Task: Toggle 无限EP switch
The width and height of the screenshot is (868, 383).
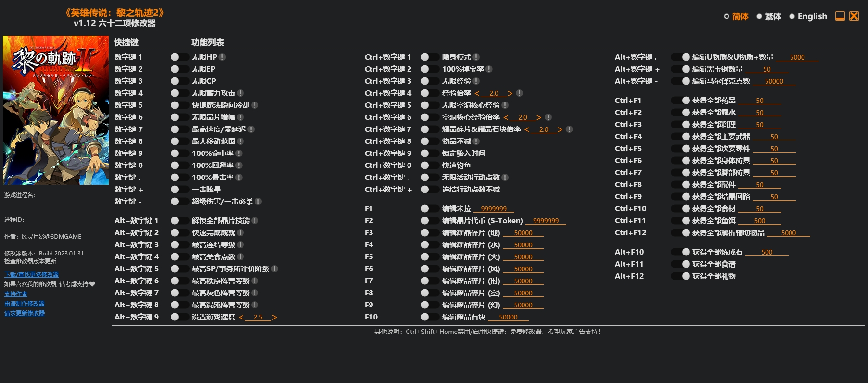Action: (179, 69)
